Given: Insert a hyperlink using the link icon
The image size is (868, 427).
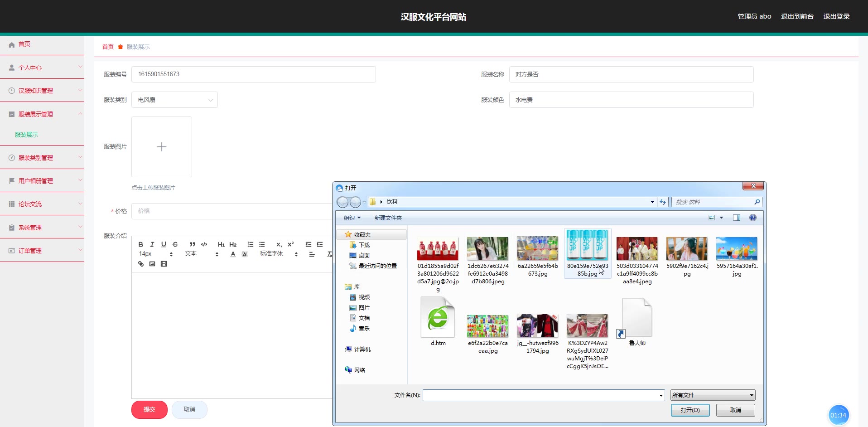Looking at the screenshot, I should (141, 264).
